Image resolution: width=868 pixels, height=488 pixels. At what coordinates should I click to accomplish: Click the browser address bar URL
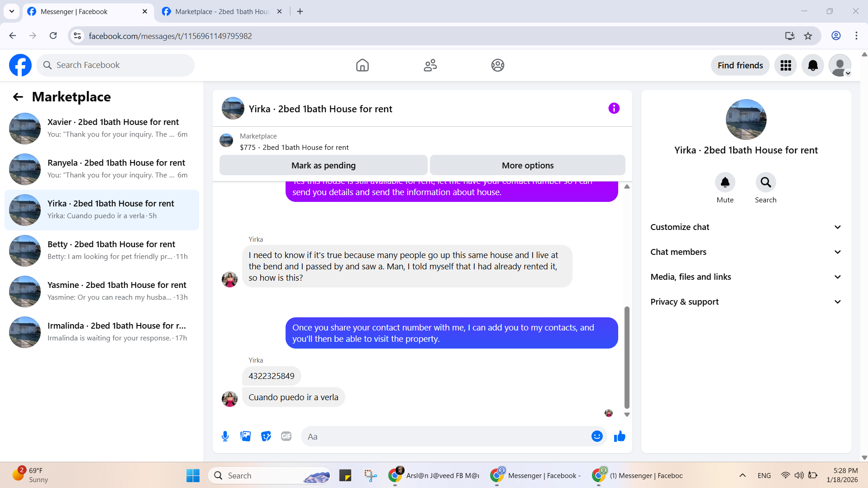tap(170, 36)
